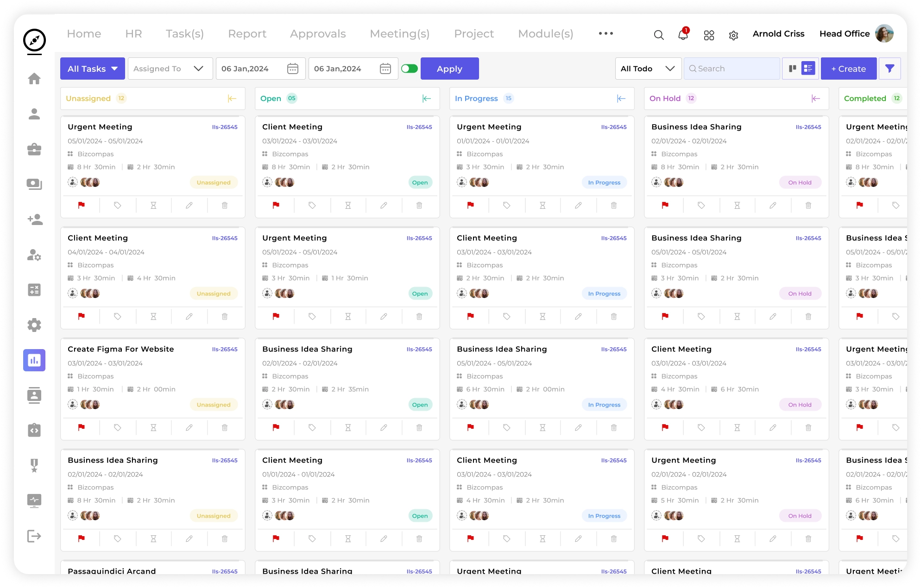Image resolution: width=921 pixels, height=588 pixels.
Task: Collapse the Open column
Action: [427, 98]
